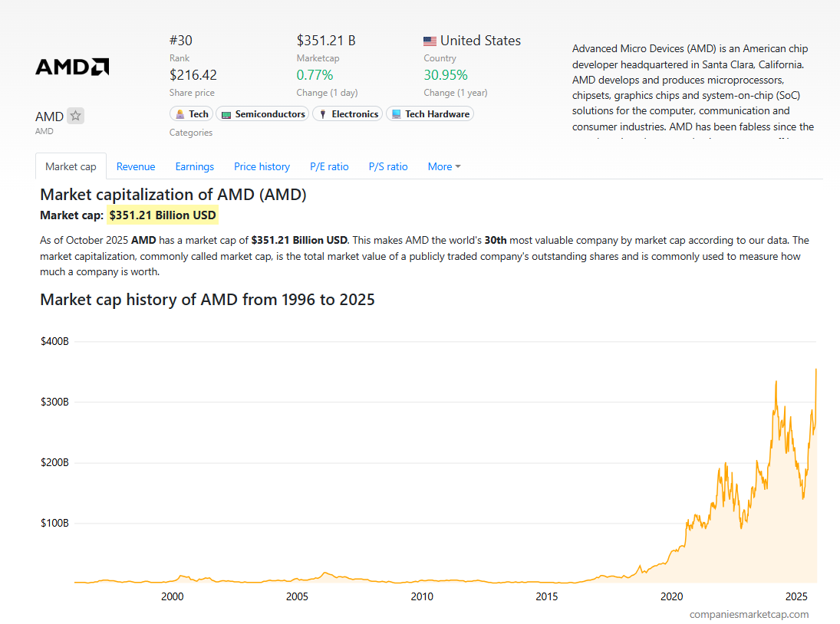The width and height of the screenshot is (840, 624).
Task: Click the United States country link
Action: click(480, 41)
